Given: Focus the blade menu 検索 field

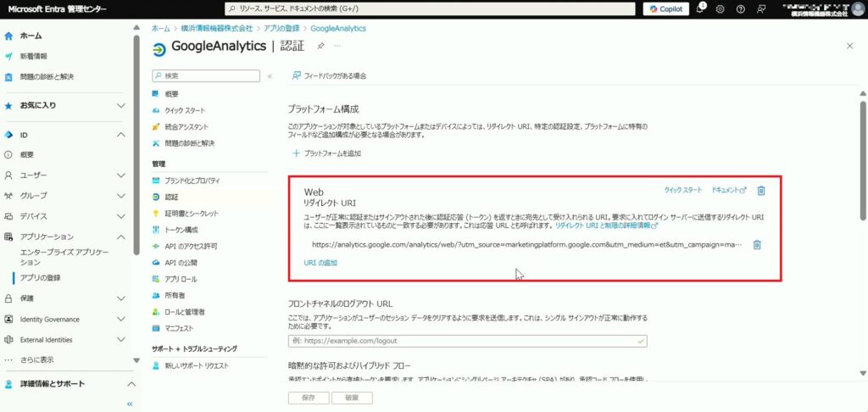Looking at the screenshot, I should [206, 75].
